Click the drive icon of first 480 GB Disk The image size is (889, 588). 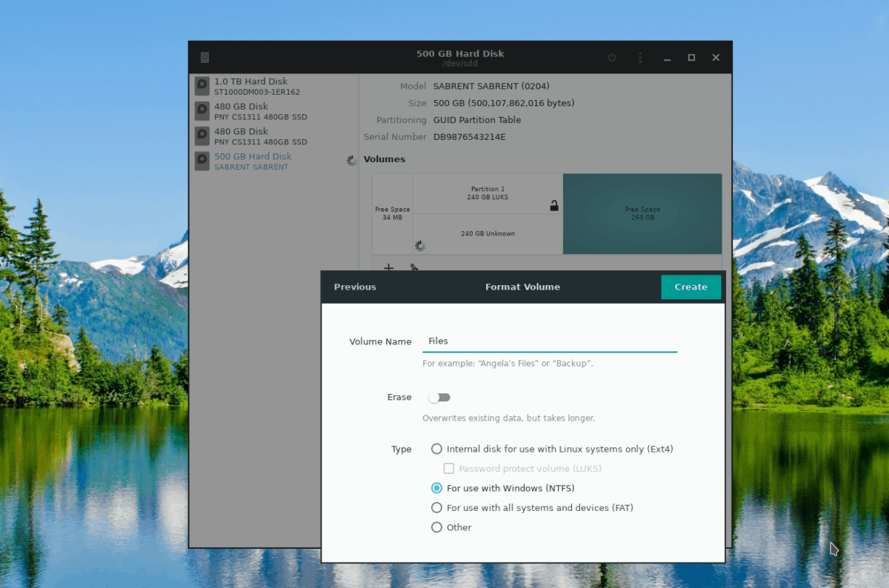tap(202, 111)
